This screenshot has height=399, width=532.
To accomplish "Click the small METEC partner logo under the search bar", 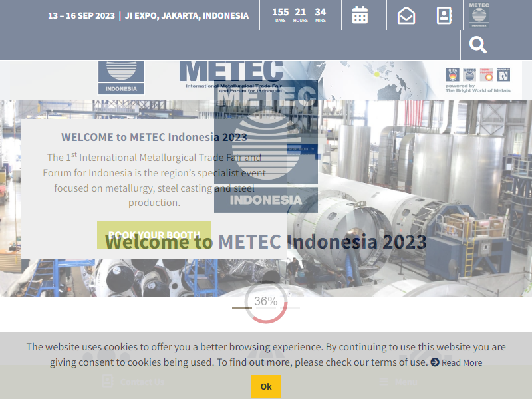I will [469, 74].
